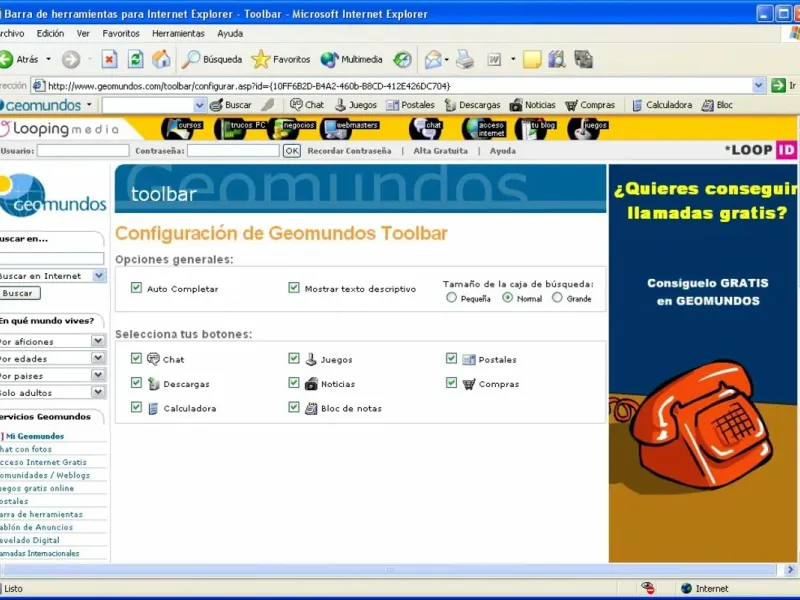This screenshot has width=800, height=600.
Task: Refresh the page using green arrows icon
Action: coord(135,60)
